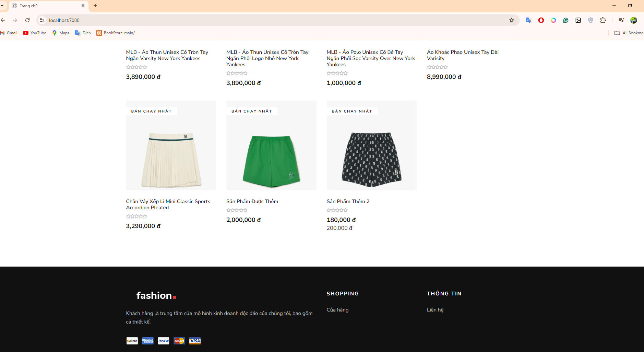Click the browser forward arrow

tap(15, 20)
